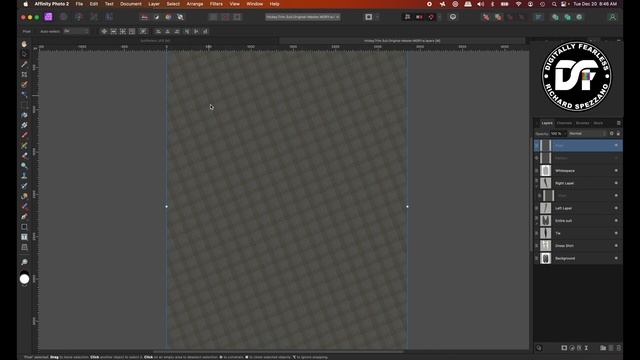
Task: Open the Arrange menu
Action: [x=195, y=4]
